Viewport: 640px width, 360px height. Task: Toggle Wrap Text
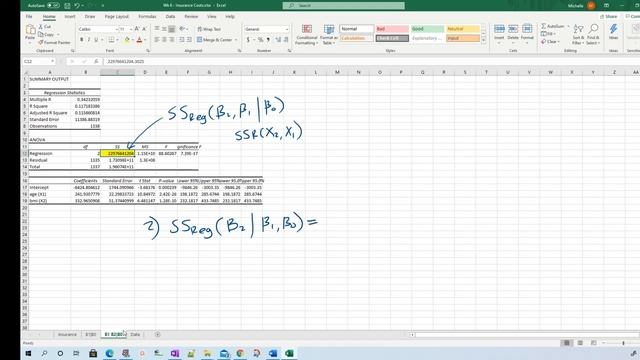(209, 29)
